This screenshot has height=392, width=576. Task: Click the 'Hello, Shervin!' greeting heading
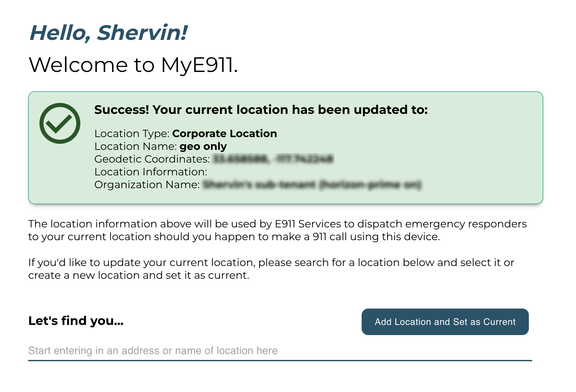[x=108, y=33]
